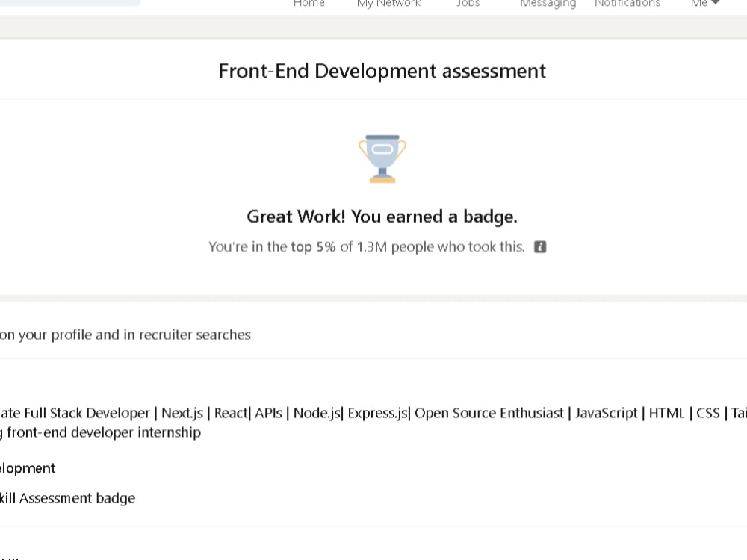
Task: Click the Me profile icon
Action: point(699,4)
